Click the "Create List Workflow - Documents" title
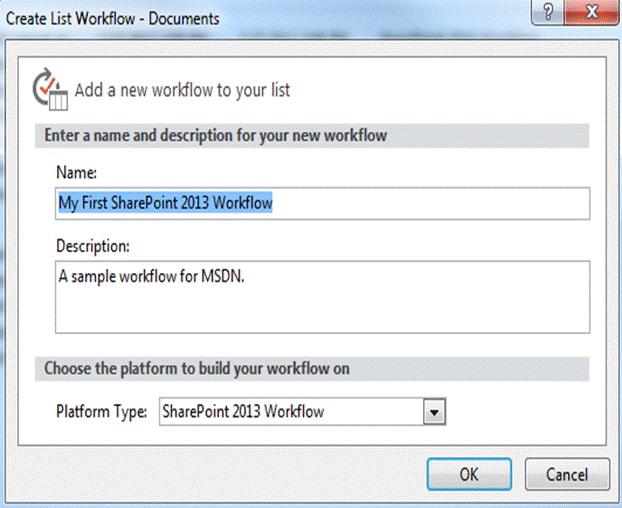 tap(113, 19)
